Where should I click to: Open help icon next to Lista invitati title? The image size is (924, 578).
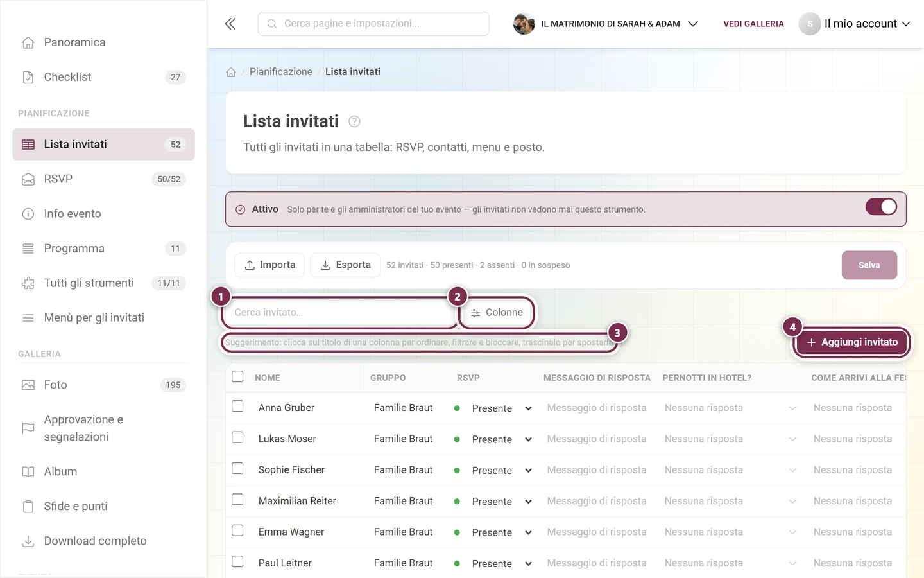(x=354, y=121)
